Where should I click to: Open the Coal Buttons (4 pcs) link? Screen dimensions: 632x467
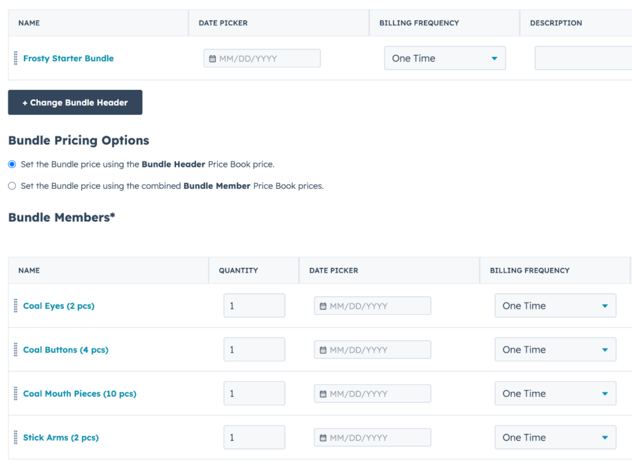point(65,350)
